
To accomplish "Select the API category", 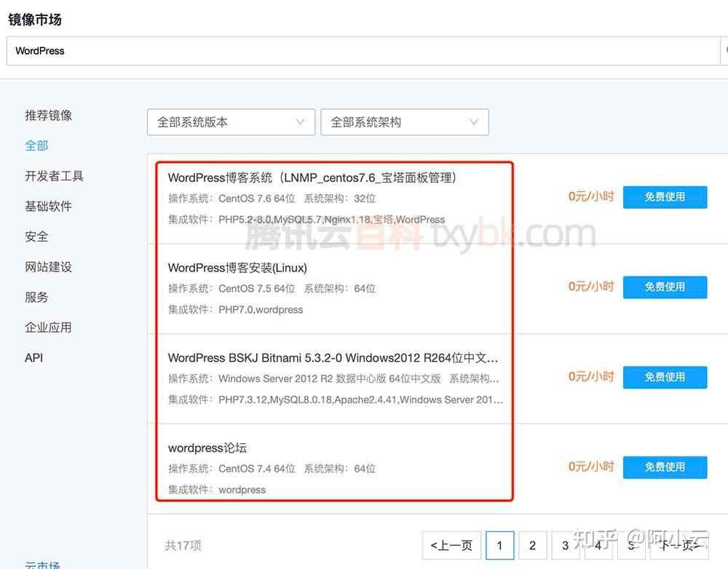I will (34, 358).
